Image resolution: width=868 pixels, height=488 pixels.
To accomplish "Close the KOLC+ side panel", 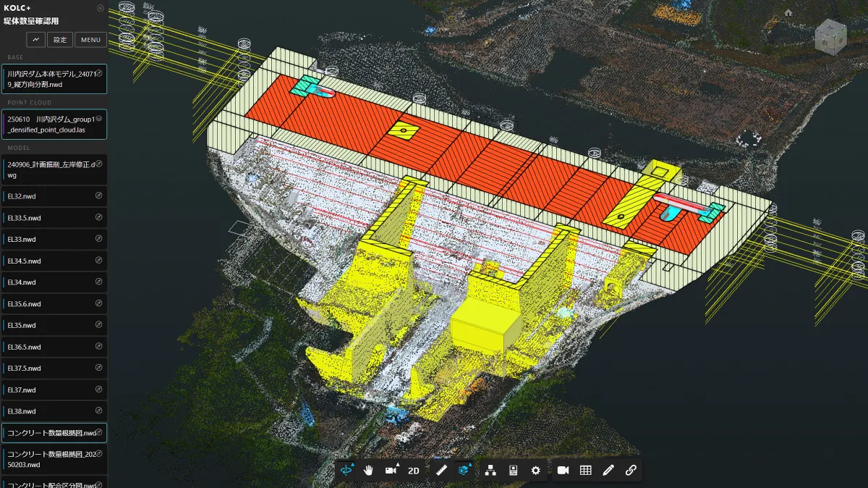I will (x=101, y=9).
